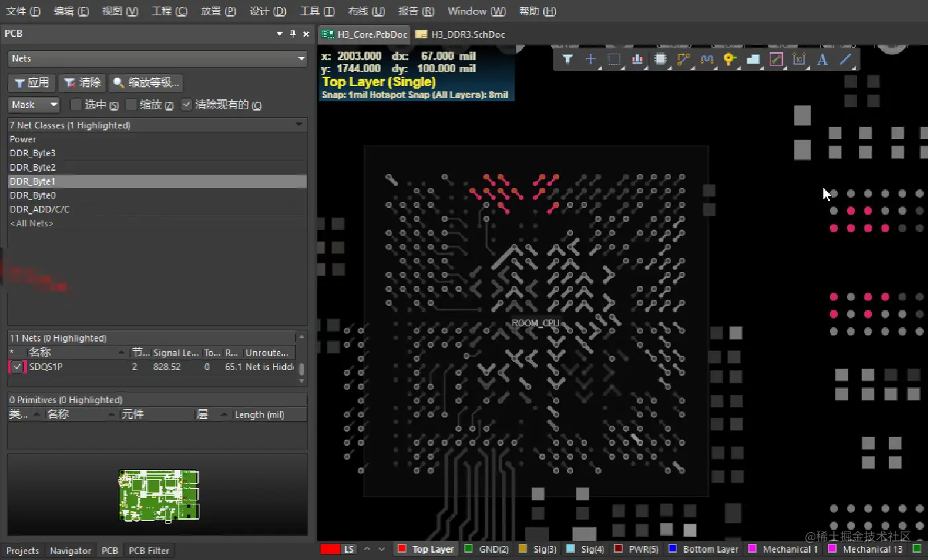Switch to the Bottom Layer tab

(x=703, y=549)
